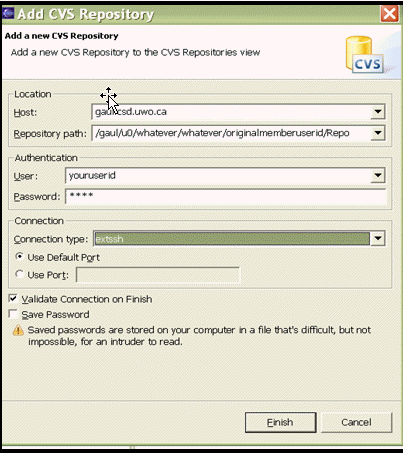Open the User dropdown arrow
Screen dimensions: 403x453
pyautogui.click(x=378, y=175)
